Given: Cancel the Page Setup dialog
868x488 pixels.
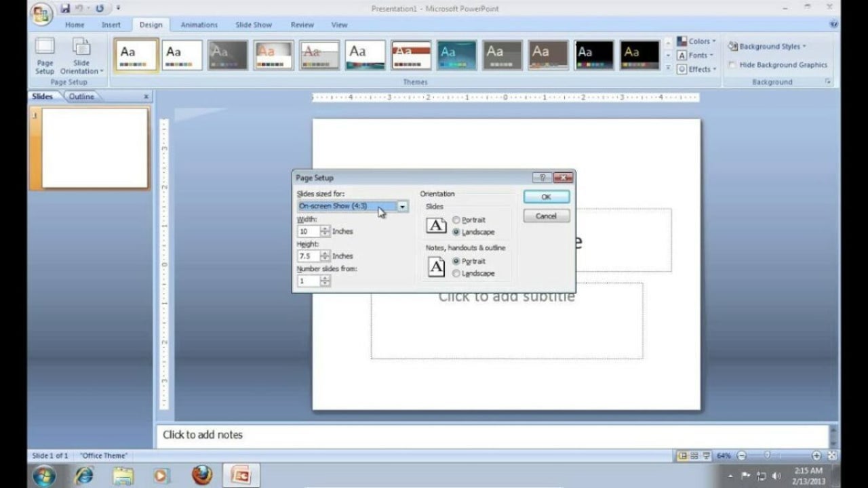Looking at the screenshot, I should pos(546,216).
